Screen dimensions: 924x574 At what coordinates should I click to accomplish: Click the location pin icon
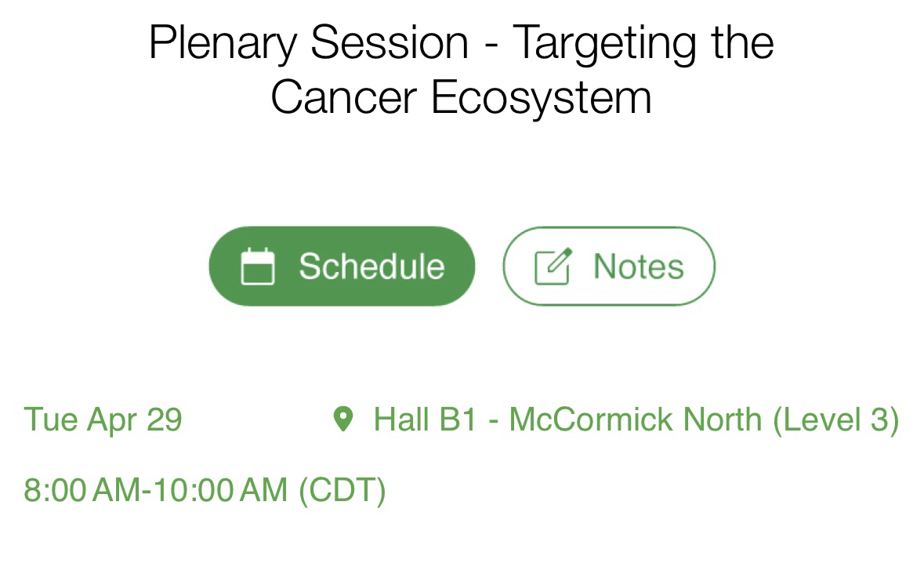[x=342, y=419]
